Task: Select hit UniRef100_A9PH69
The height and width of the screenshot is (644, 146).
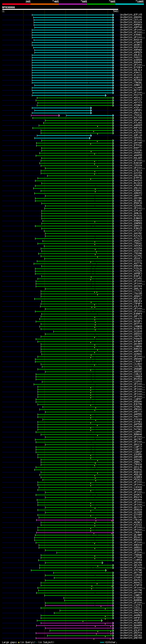Action: (x=131, y=50)
